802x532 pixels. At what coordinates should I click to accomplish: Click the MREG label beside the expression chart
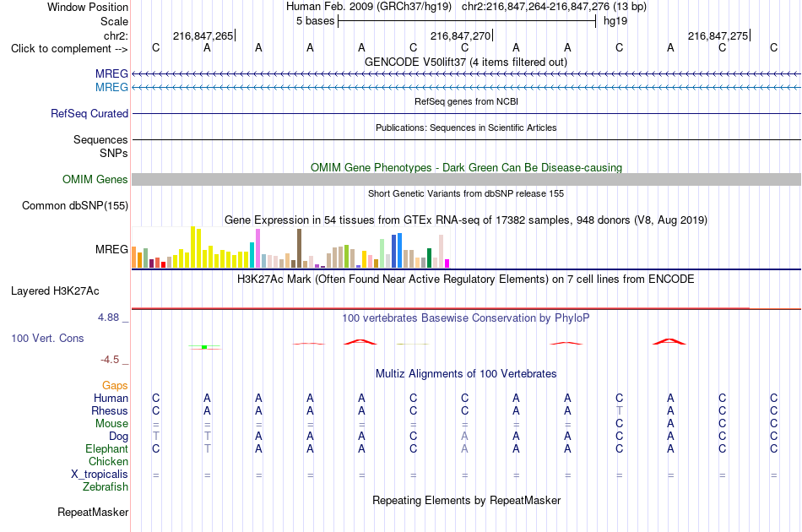tap(111, 250)
